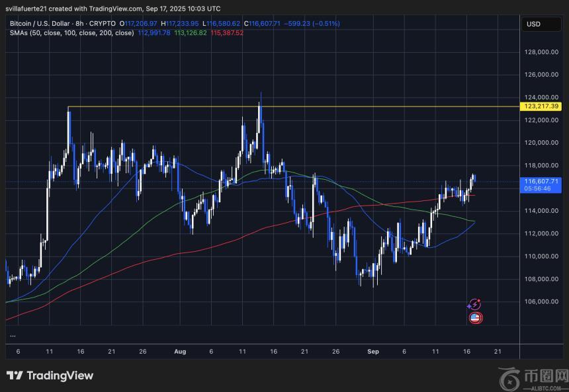Click the current price label 116,607.71
Image resolution: width=569 pixels, height=392 pixels.
point(541,180)
